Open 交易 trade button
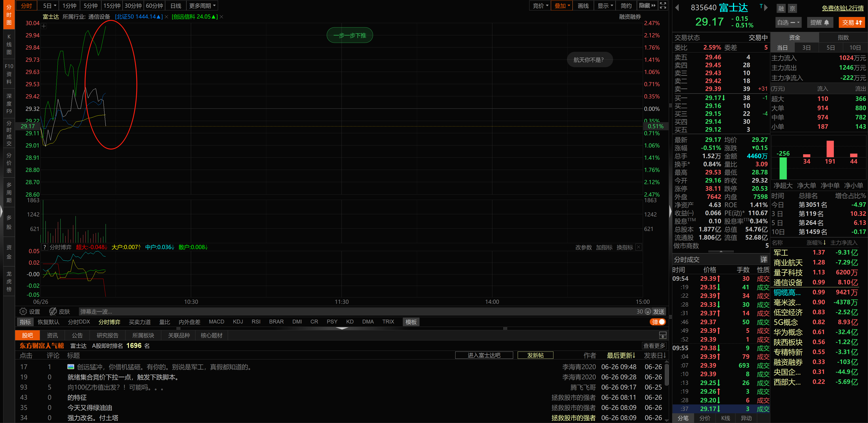The image size is (868, 423). [x=852, y=23]
